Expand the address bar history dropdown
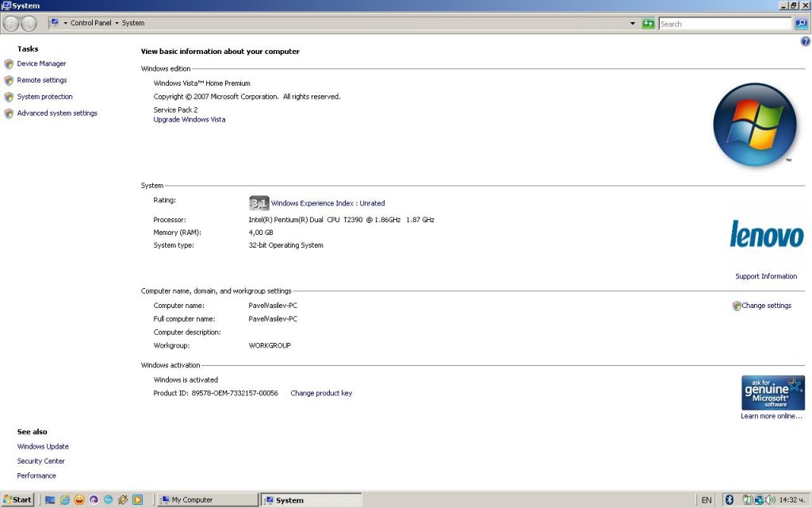Image resolution: width=812 pixels, height=508 pixels. (x=632, y=24)
